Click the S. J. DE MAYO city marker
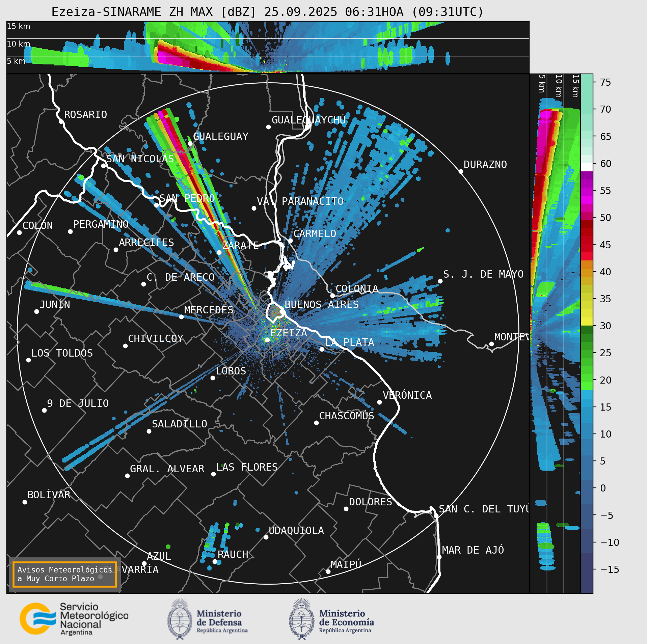The image size is (647, 644). coord(440,281)
